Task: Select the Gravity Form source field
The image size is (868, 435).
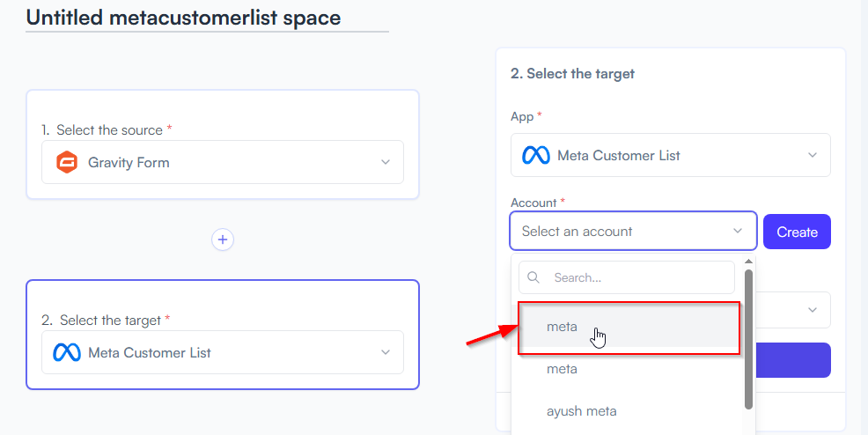Action: 223,162
